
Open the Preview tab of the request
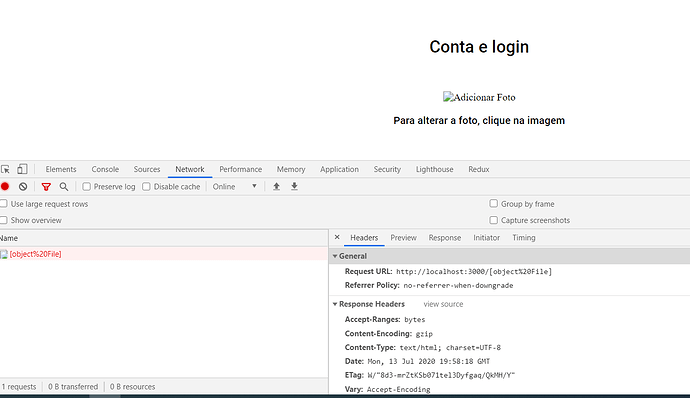(x=403, y=238)
